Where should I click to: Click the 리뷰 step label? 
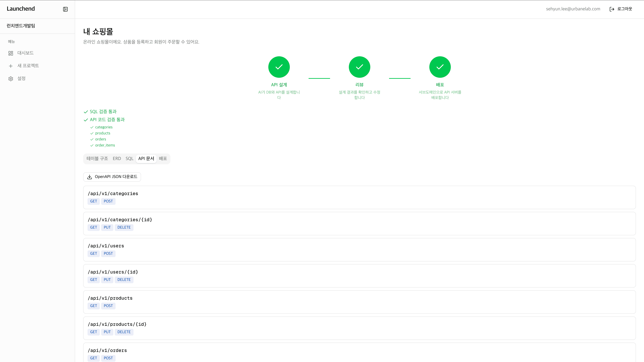click(360, 85)
